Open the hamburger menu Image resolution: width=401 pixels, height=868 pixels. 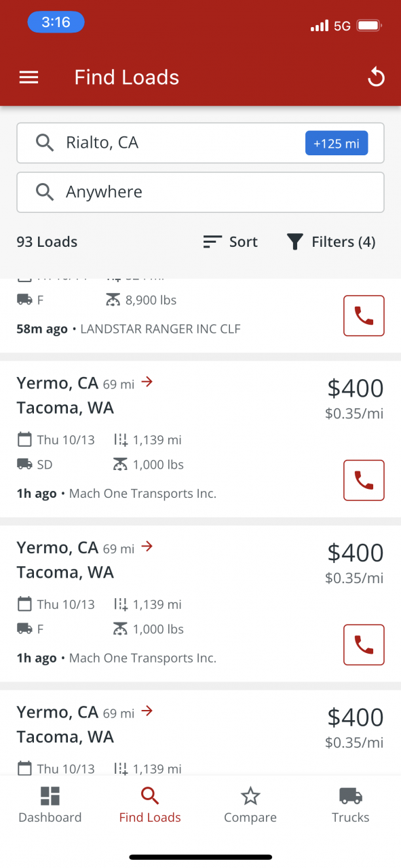28,77
